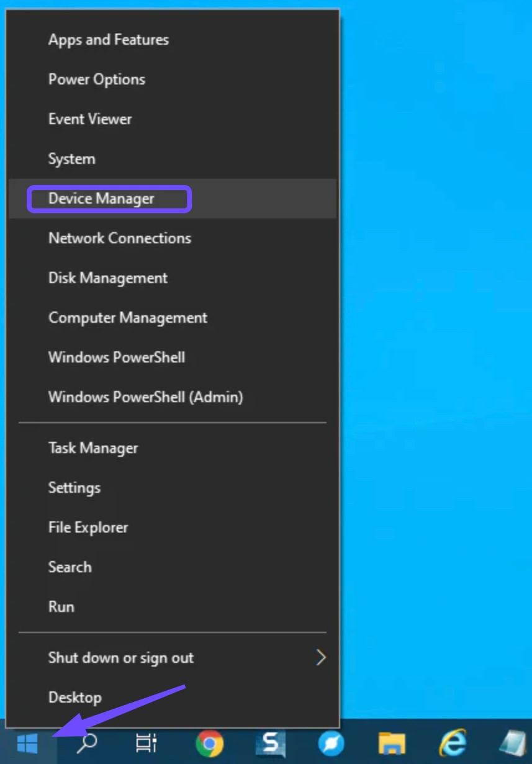Open Network Connections
The width and height of the screenshot is (532, 764).
(120, 238)
